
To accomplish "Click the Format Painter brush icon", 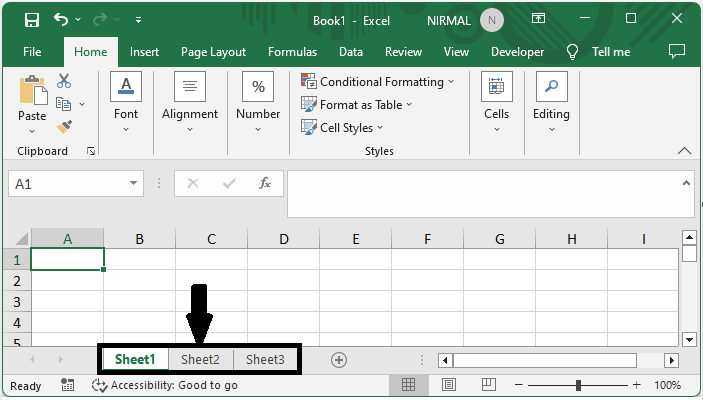I will coord(64,127).
